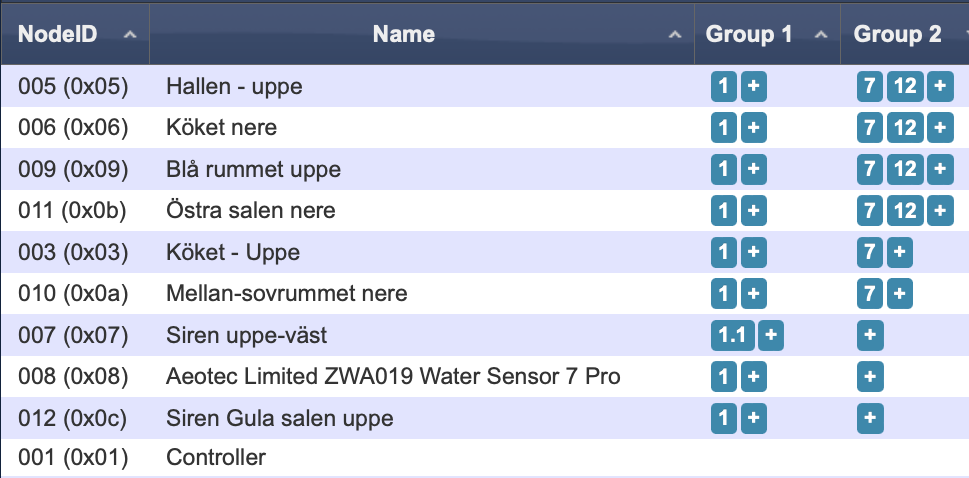Add Group 1 node for Siren Gula salen uppe
Screen dimensions: 969x478
point(753,419)
